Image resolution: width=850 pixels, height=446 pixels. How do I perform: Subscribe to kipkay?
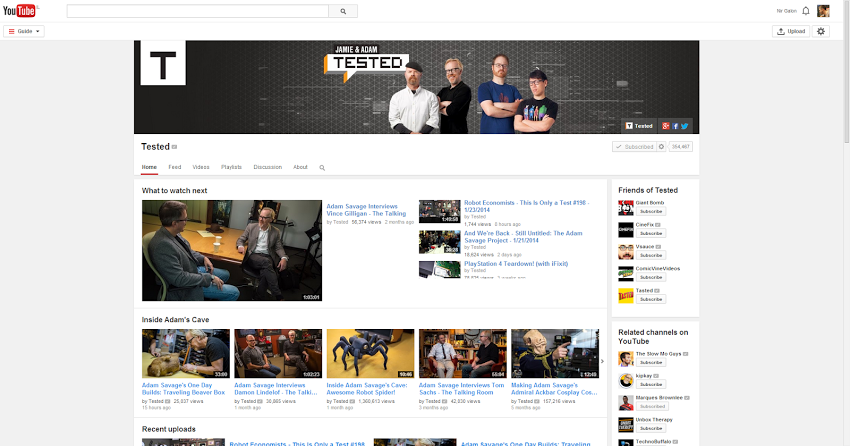click(x=651, y=384)
